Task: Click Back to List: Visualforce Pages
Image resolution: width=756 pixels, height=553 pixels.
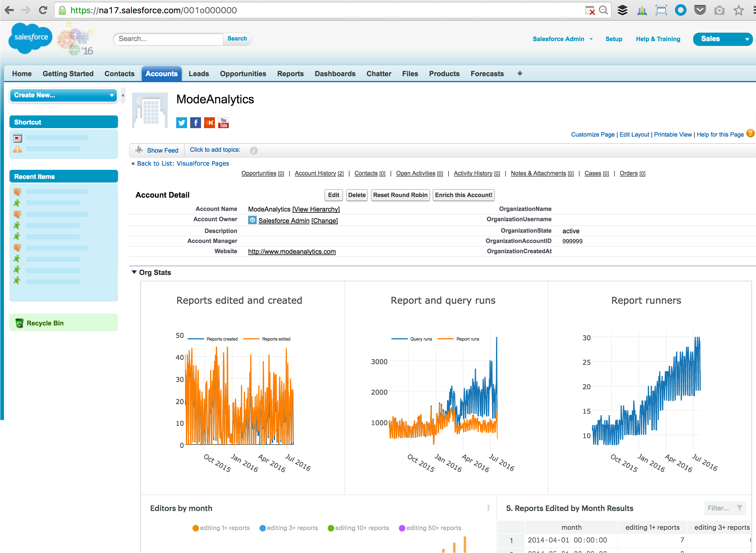Action: (183, 163)
